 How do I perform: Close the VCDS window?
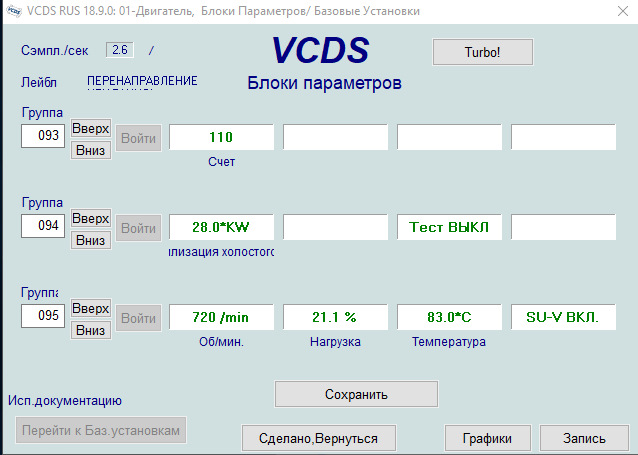tap(623, 11)
